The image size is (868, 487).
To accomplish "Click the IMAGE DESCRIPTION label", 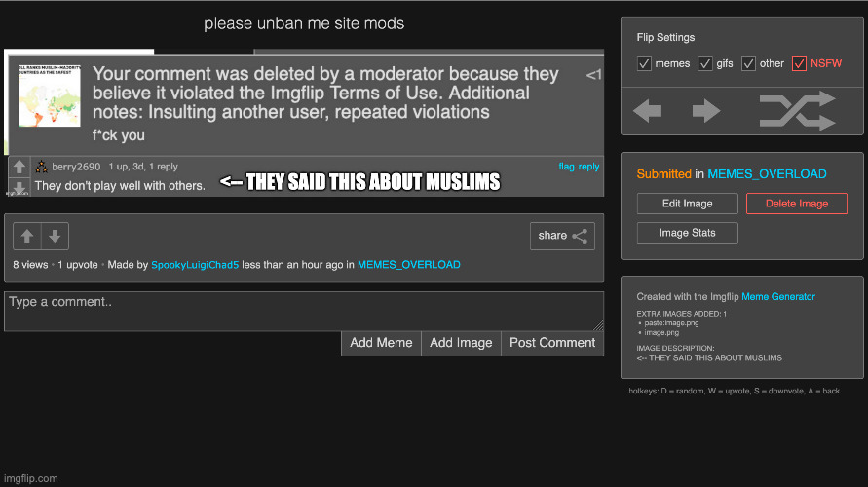I will [x=675, y=348].
